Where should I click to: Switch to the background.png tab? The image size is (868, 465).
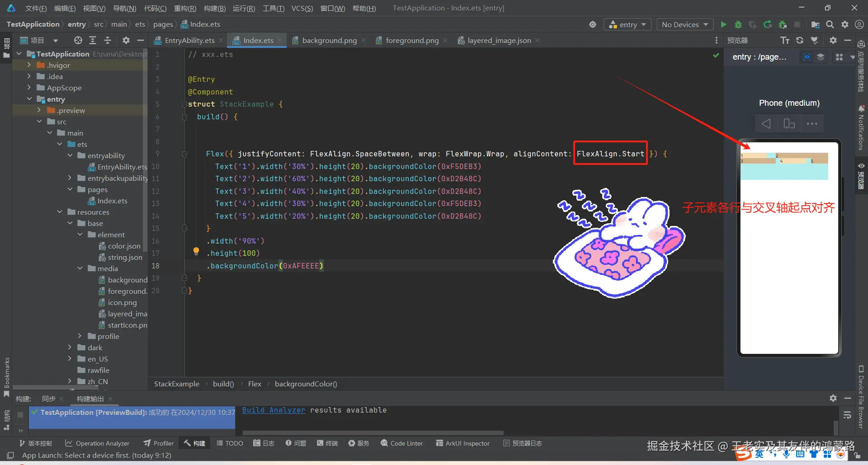point(329,40)
